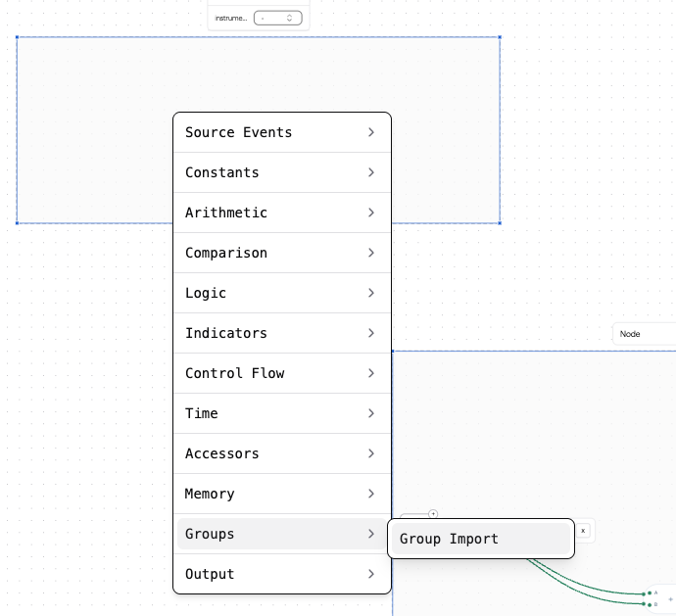The width and height of the screenshot is (676, 616).
Task: Expand the Accessors chevron arrow
Action: (371, 453)
